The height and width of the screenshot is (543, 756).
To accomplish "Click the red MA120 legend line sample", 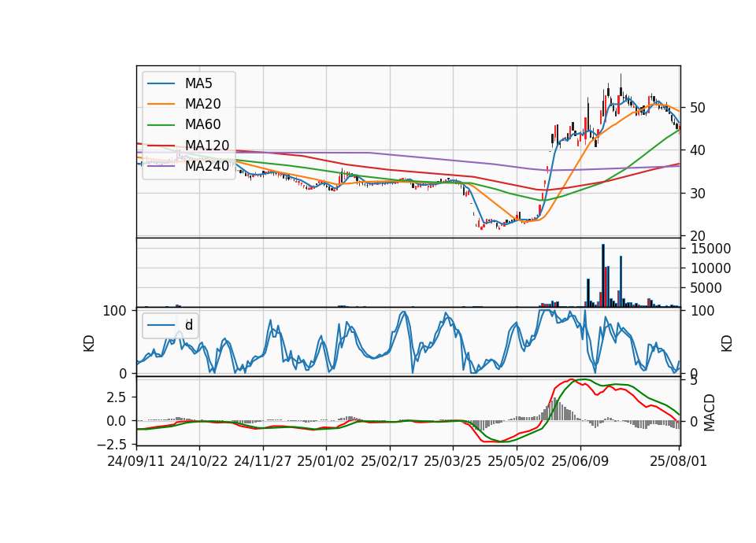I will [161, 146].
